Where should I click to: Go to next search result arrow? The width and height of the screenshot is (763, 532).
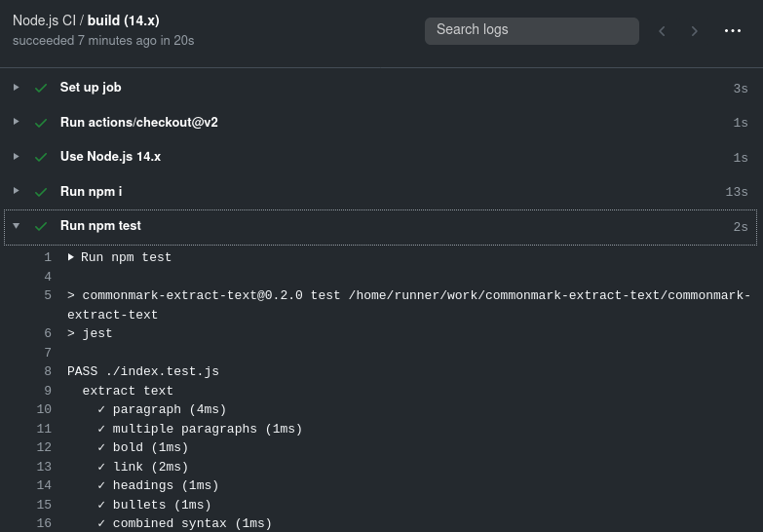click(695, 31)
